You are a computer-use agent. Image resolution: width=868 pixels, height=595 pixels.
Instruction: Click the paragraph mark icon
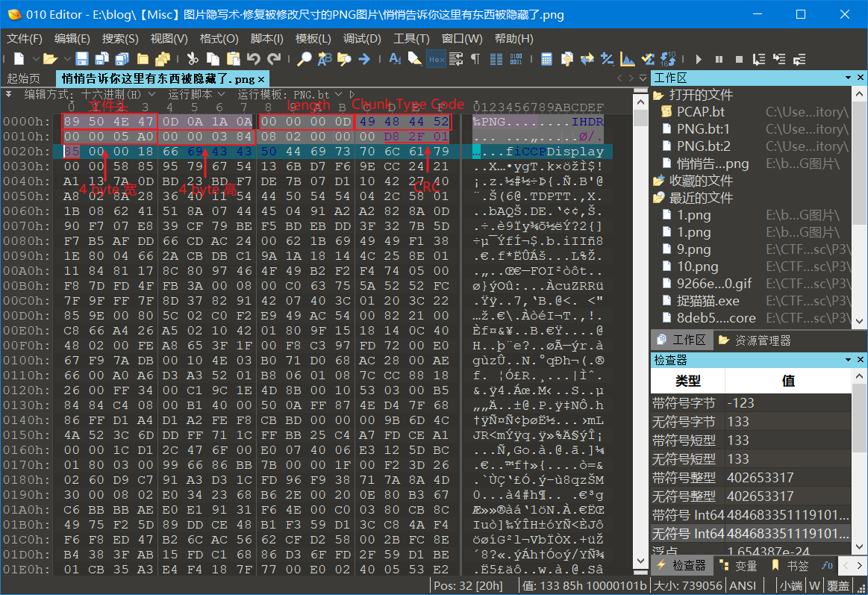475,59
